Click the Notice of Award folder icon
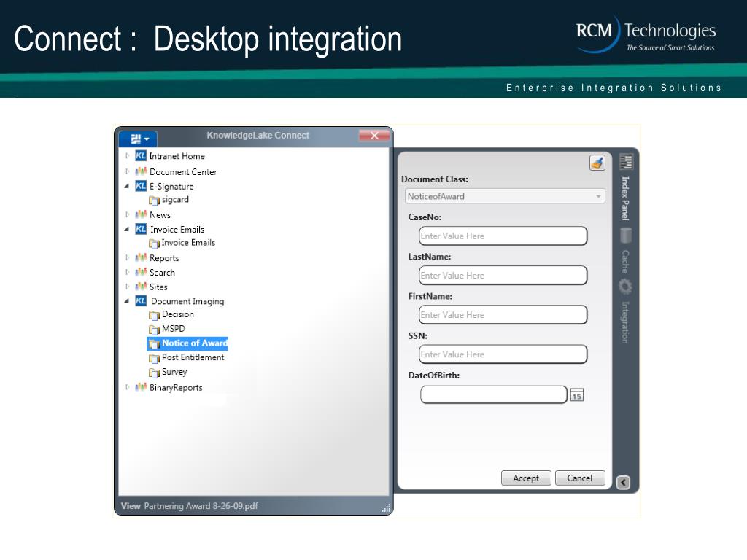Viewport: 747px width, 560px height. pos(154,344)
